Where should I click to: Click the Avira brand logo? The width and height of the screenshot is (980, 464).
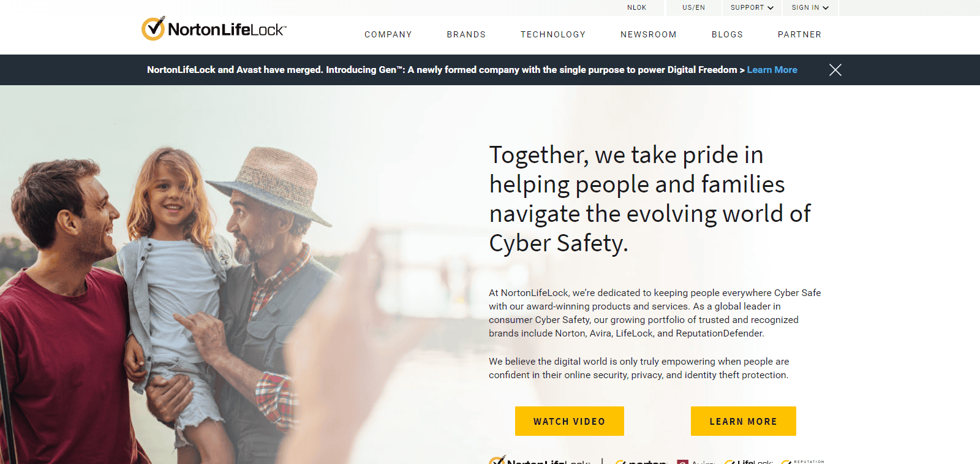(696, 461)
